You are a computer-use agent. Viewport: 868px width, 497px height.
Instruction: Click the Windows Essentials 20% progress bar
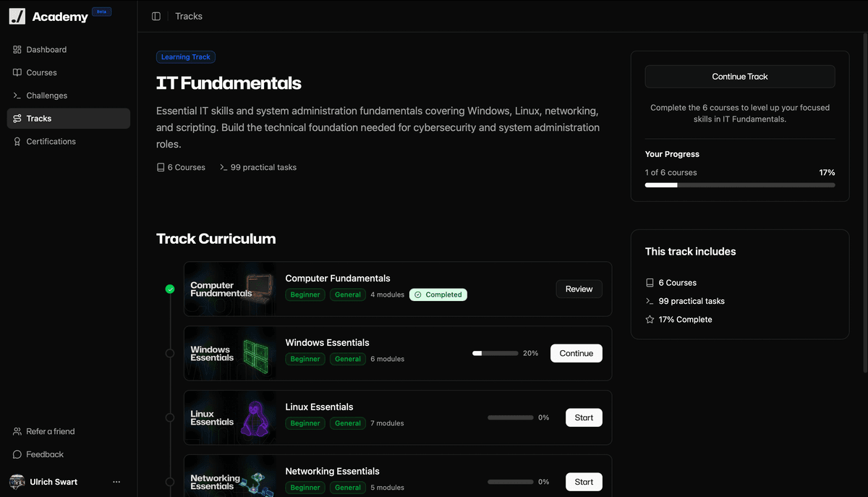[x=495, y=353]
